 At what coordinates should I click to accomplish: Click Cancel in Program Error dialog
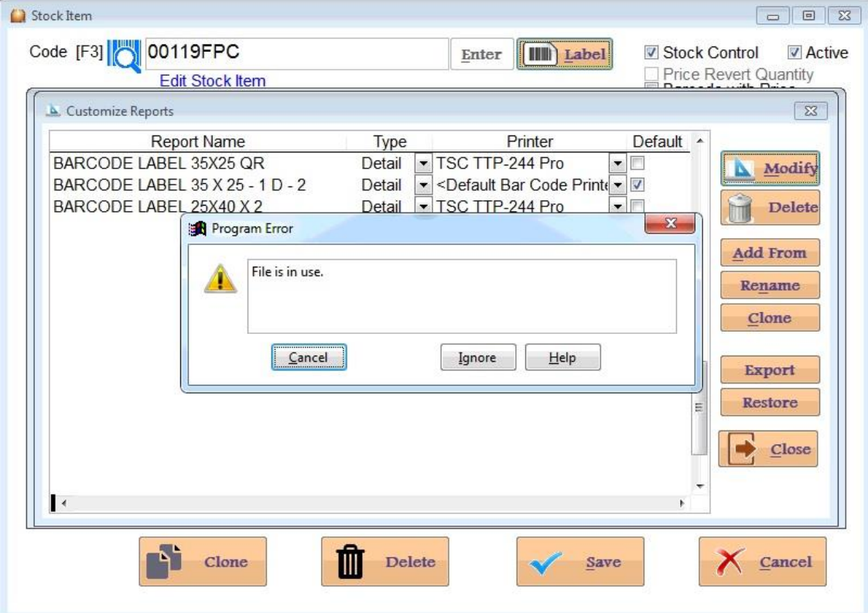click(x=309, y=358)
